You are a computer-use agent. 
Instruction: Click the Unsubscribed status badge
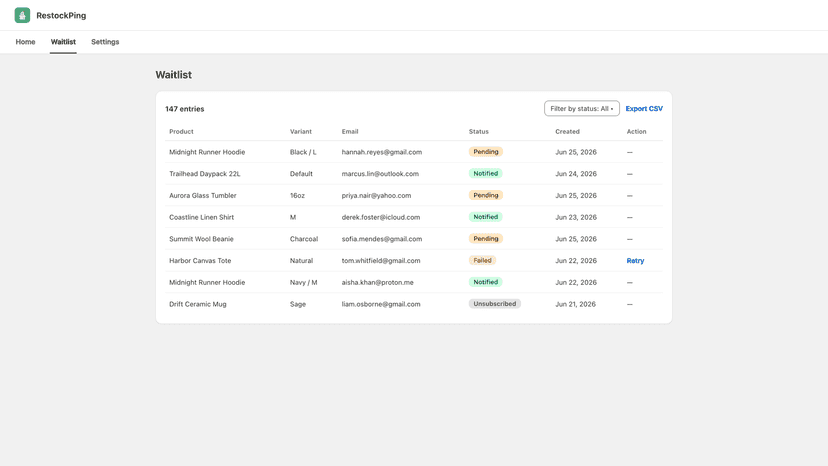click(494, 304)
